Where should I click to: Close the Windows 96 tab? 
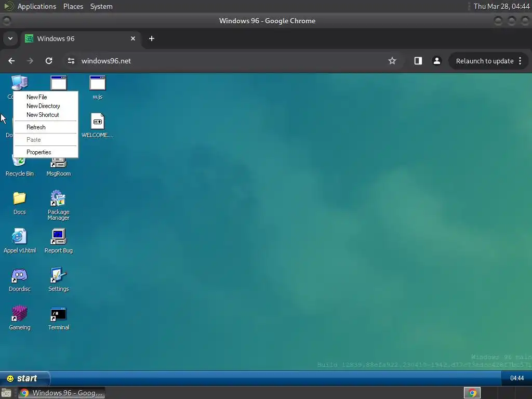[133, 38]
